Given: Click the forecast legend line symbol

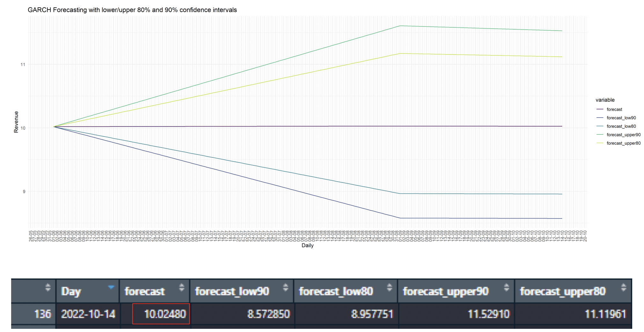Looking at the screenshot, I should 600,109.
